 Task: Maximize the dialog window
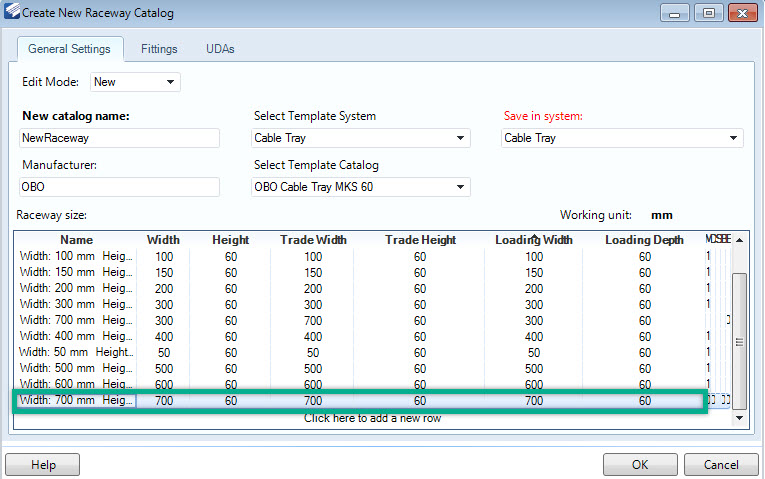point(708,13)
